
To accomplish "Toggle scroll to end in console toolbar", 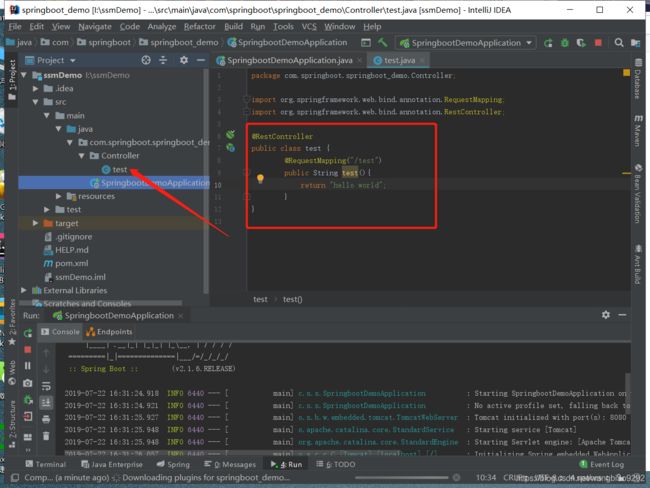I will coord(46,402).
